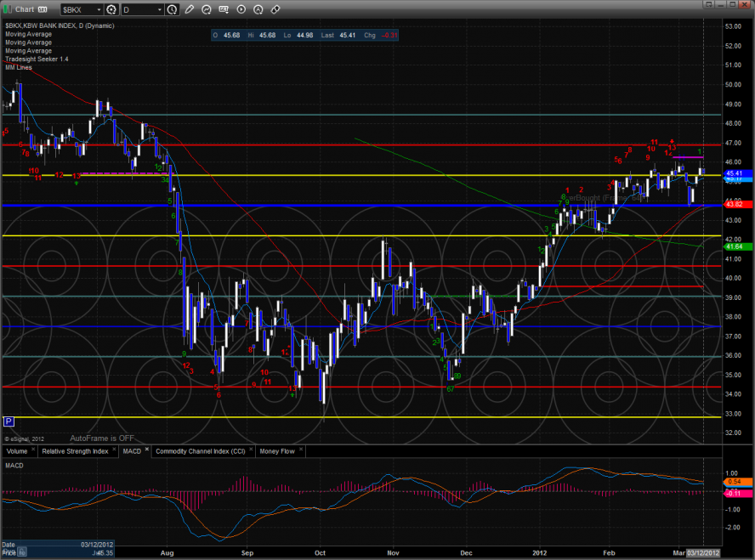Select the pencil drawing tool

(x=190, y=9)
